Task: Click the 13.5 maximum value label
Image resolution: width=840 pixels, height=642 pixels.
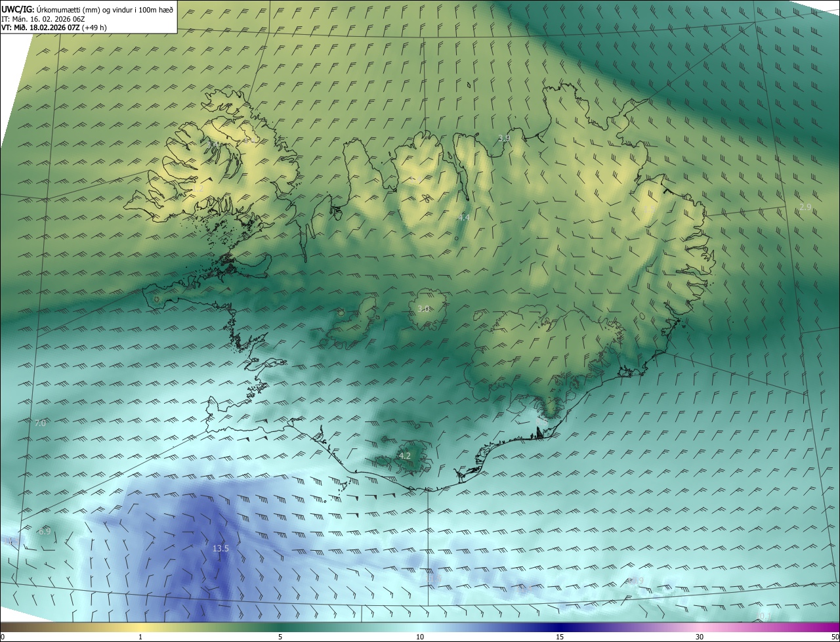Action: coord(220,548)
